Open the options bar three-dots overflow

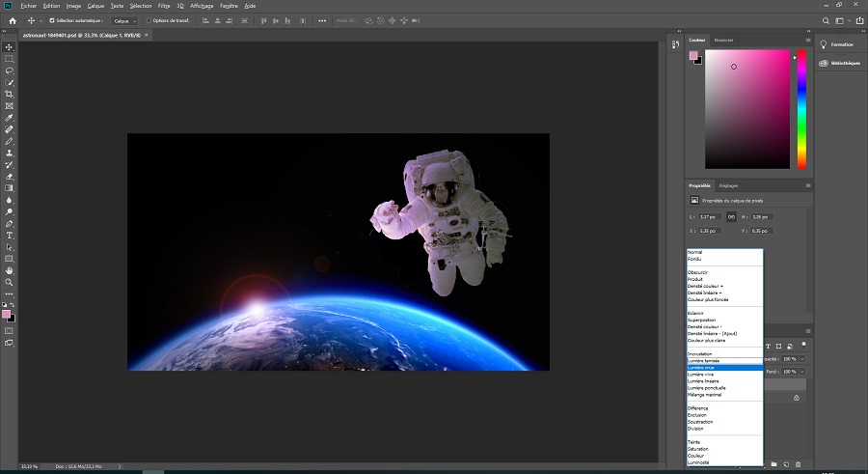click(x=322, y=20)
